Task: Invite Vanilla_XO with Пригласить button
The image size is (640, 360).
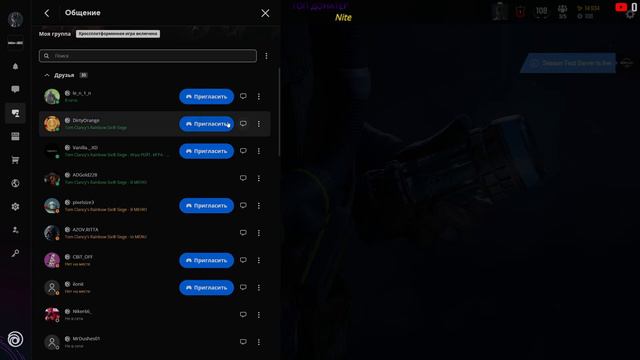Action: click(207, 151)
